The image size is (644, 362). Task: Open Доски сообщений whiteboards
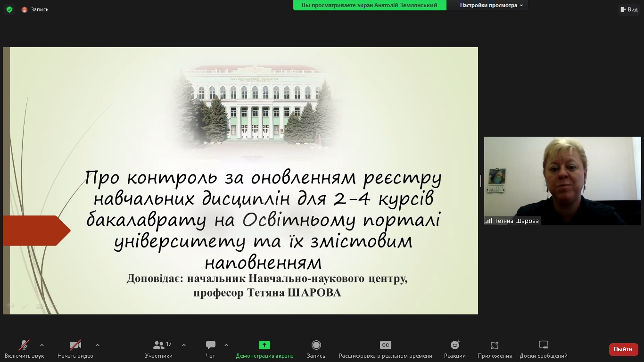pyautogui.click(x=544, y=349)
